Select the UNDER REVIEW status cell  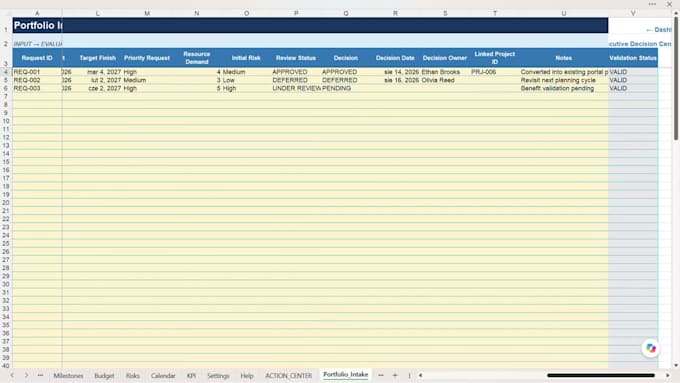pyautogui.click(x=296, y=88)
